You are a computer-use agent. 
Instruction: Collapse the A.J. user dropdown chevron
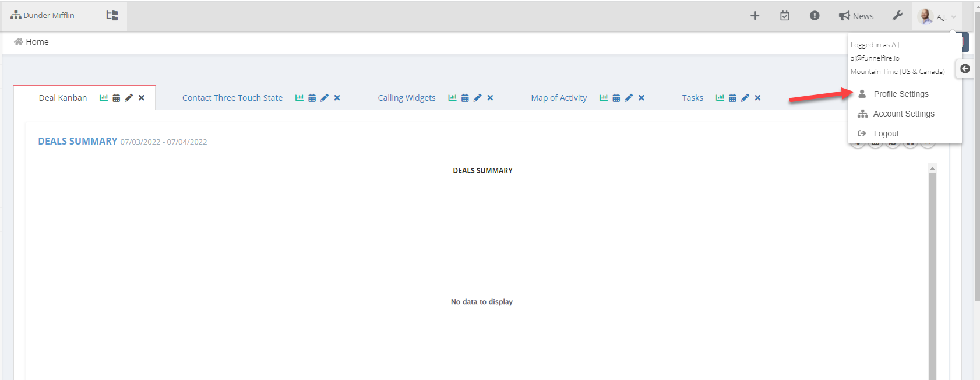(954, 17)
